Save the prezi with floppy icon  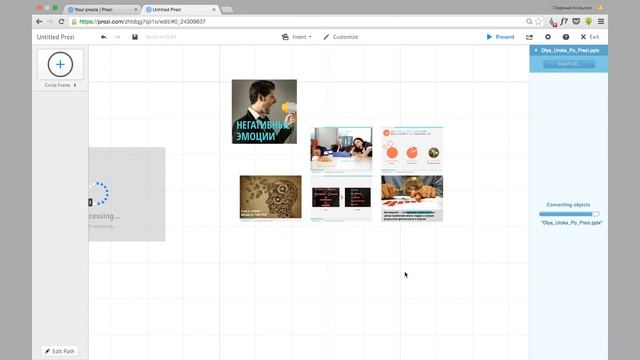[135, 37]
